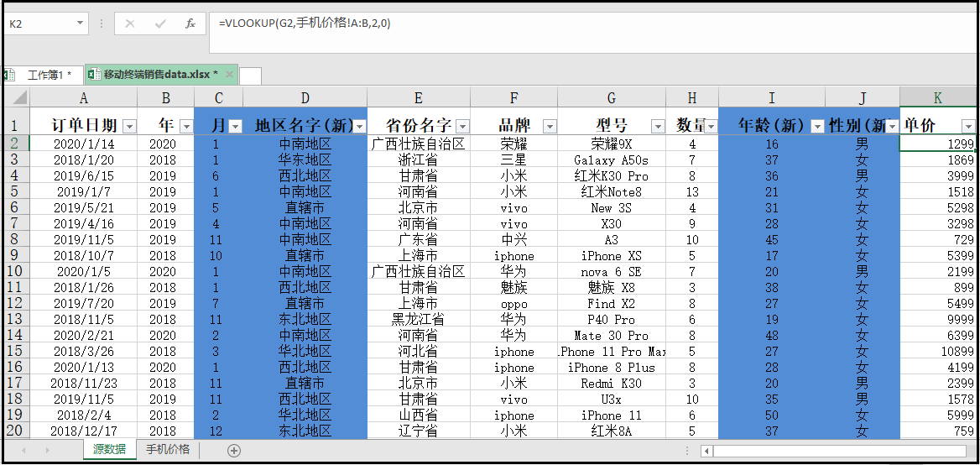Image resolution: width=980 pixels, height=465 pixels.
Task: Open the 年龄(新) filter dropdown
Action: point(817,126)
